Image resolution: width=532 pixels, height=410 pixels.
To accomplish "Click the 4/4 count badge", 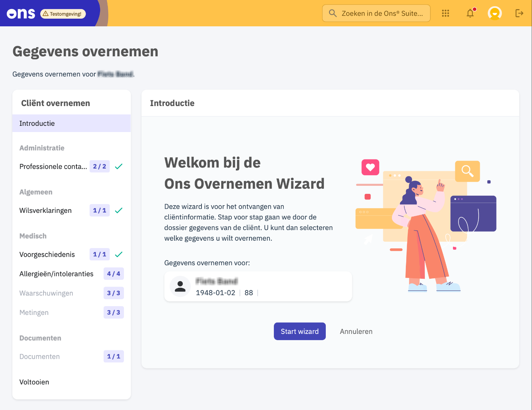I will click(114, 274).
